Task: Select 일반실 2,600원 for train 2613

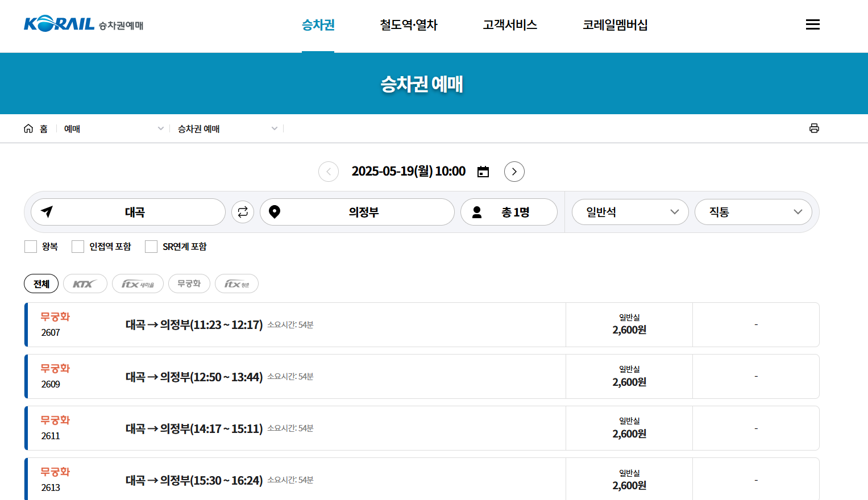Action: pos(629,480)
